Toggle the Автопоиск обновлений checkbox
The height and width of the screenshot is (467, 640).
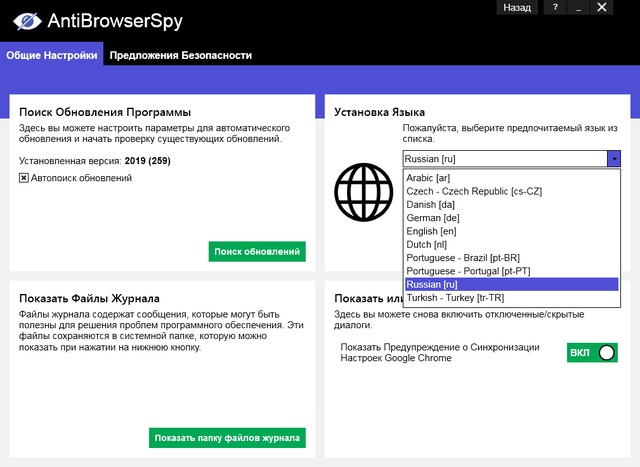click(24, 178)
